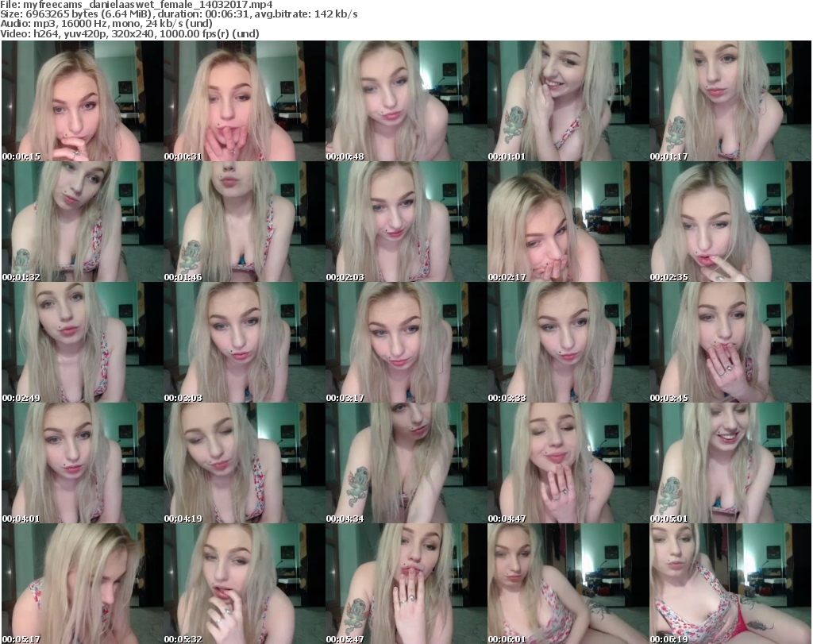Pick the frame stamped 00:02:35
813x644 pixels.
coord(730,222)
